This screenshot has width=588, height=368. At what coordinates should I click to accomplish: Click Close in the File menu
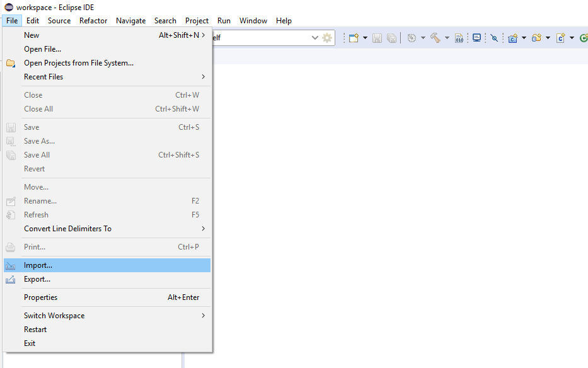coord(107,95)
